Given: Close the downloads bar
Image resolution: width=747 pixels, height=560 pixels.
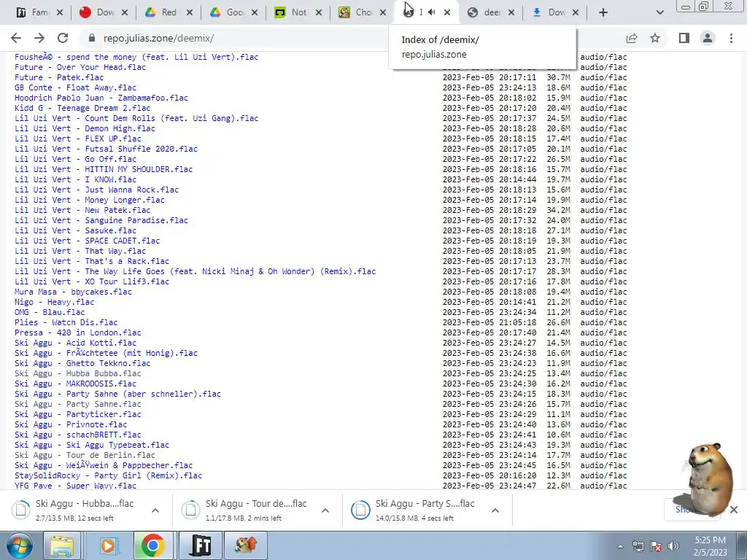Looking at the screenshot, I should (734, 510).
